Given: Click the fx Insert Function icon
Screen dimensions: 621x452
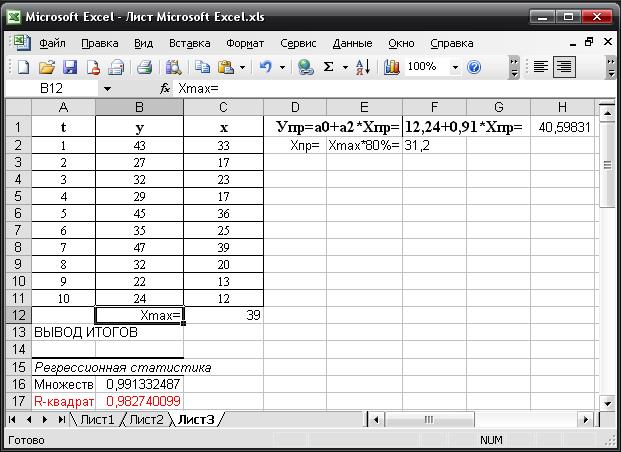Looking at the screenshot, I should click(165, 89).
